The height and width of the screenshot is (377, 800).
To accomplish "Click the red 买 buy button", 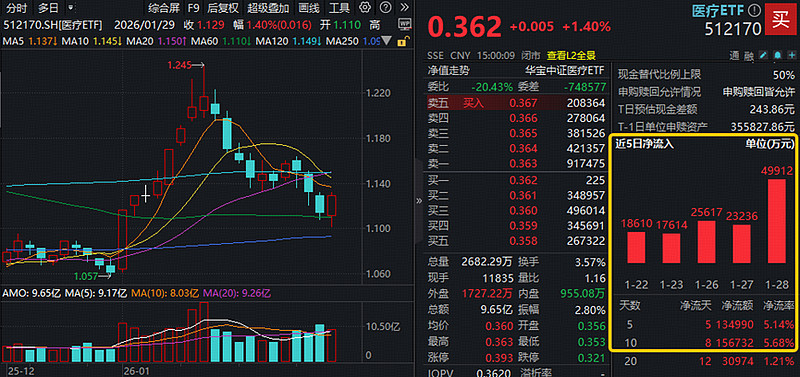I will click(780, 20).
